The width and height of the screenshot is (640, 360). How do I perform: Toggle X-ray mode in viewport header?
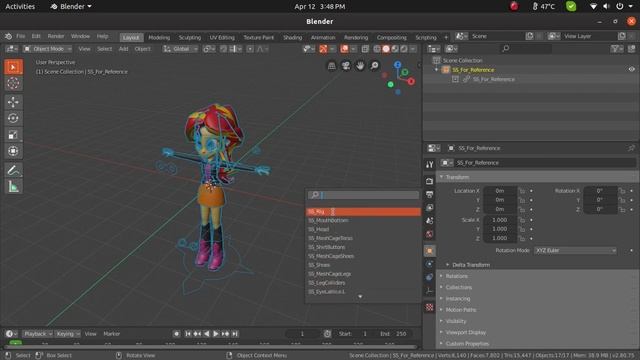click(x=365, y=49)
